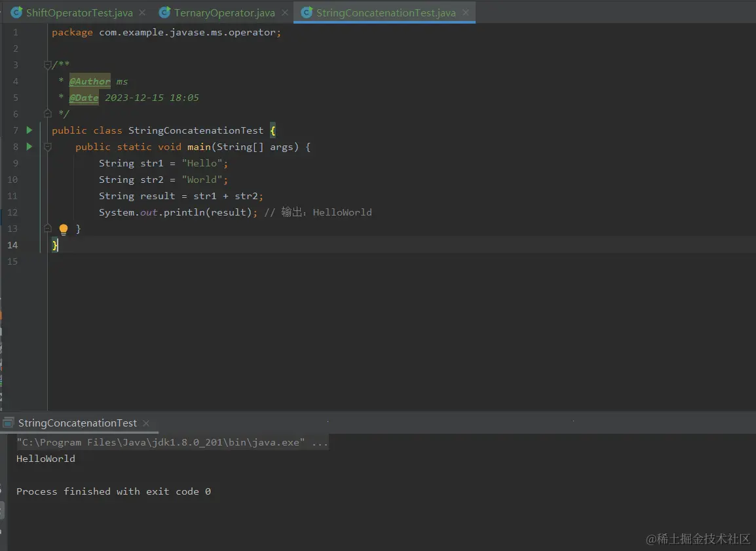756x551 pixels.
Task: Click the class icon on ShiftOperatorTest.java tab
Action: pos(17,12)
